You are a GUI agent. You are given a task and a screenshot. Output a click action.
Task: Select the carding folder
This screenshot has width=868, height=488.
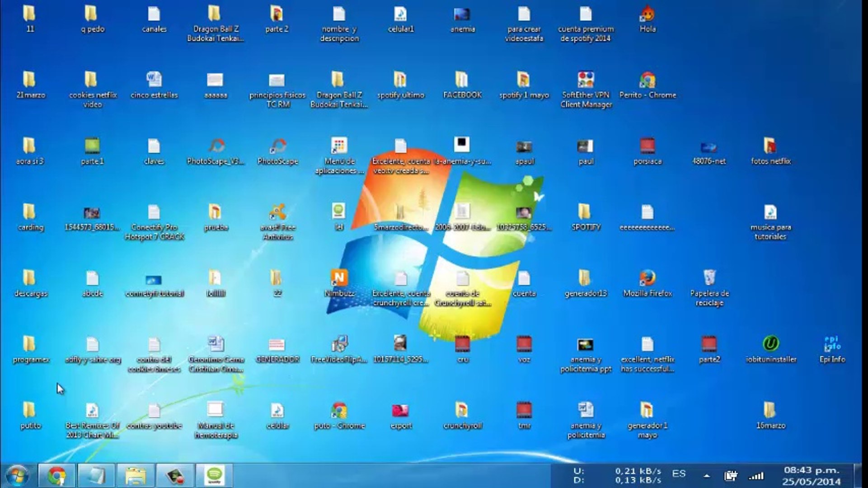pyautogui.click(x=30, y=217)
